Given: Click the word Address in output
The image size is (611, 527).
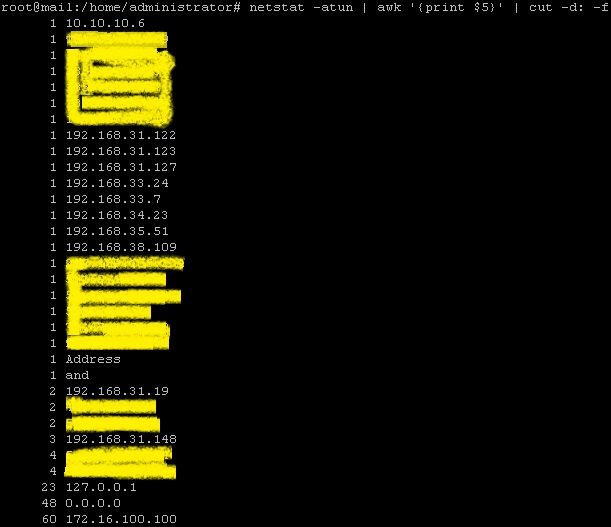Looking at the screenshot, I should coord(93,359).
